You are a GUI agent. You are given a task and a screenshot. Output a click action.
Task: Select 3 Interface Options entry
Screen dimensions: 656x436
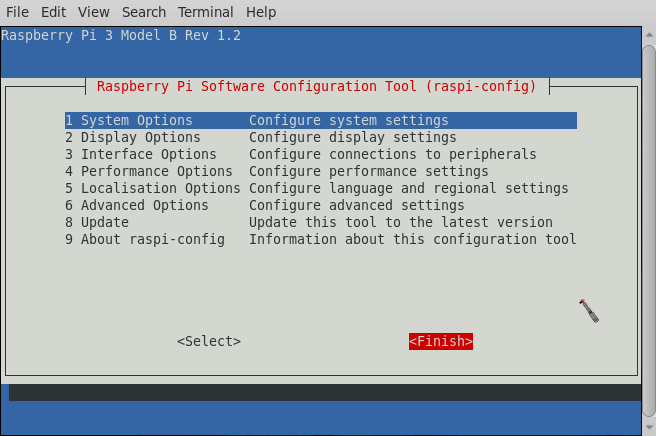(320, 154)
